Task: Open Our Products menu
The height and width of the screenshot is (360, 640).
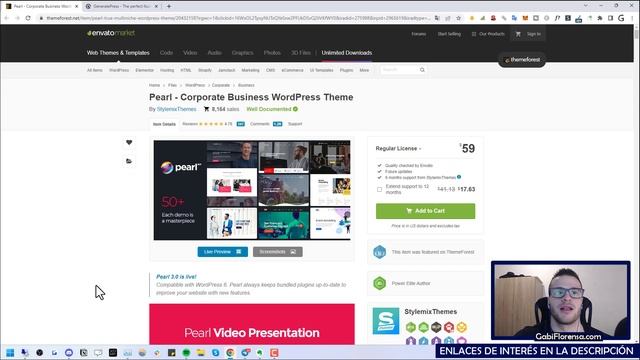Action: (488, 34)
